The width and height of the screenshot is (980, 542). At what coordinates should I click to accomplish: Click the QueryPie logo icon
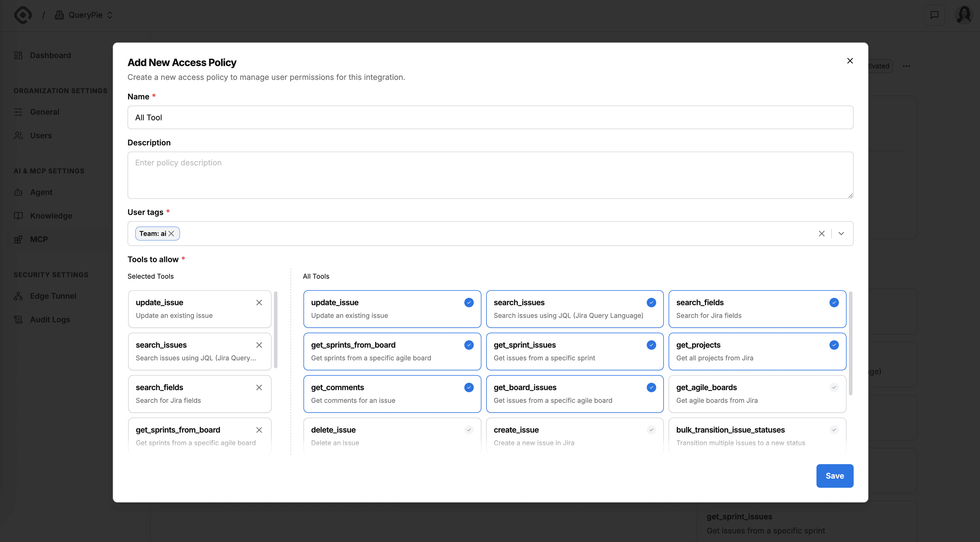coord(23,15)
